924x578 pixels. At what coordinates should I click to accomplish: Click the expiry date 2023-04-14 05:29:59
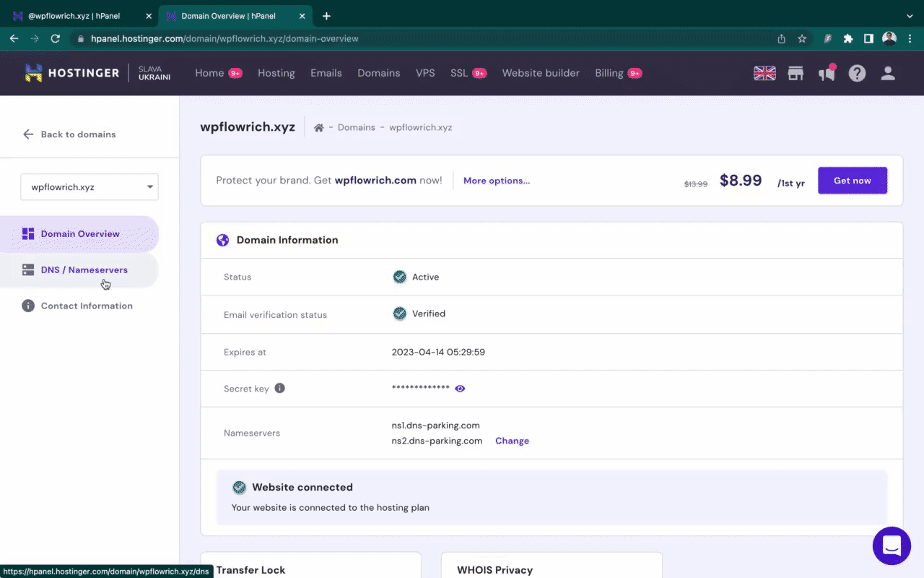pos(438,353)
